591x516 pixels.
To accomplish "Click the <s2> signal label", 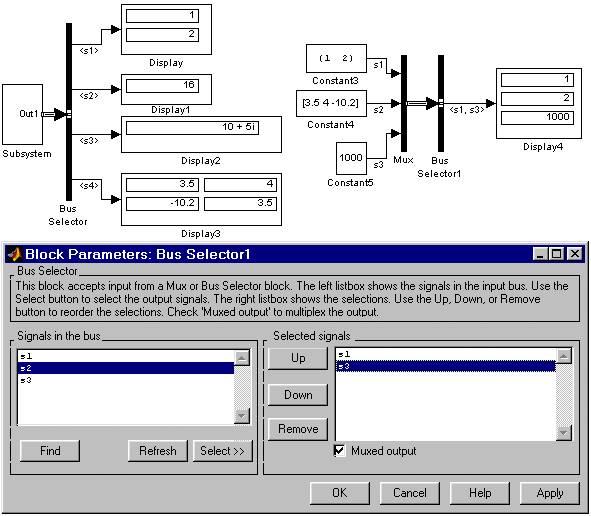I will click(x=89, y=96).
